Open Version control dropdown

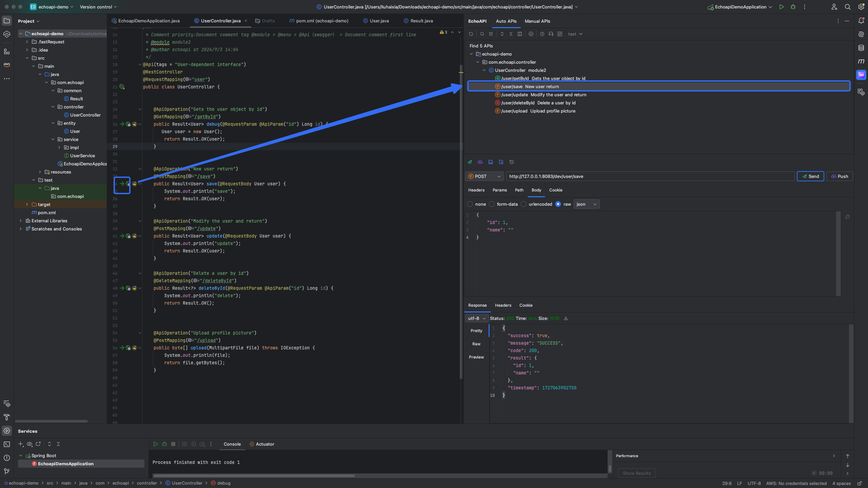(98, 7)
